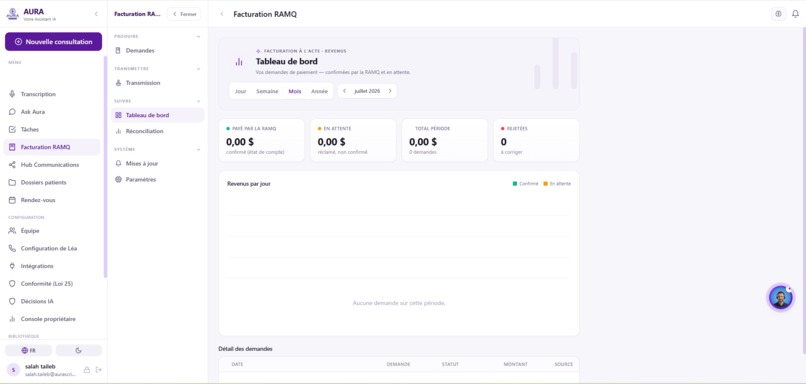Open Demandes in billing menu
Viewport: 806px width, 384px height.
pos(158,50)
